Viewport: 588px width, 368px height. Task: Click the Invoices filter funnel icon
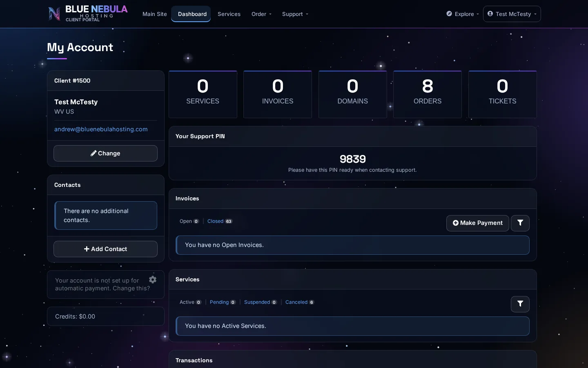[520, 223]
